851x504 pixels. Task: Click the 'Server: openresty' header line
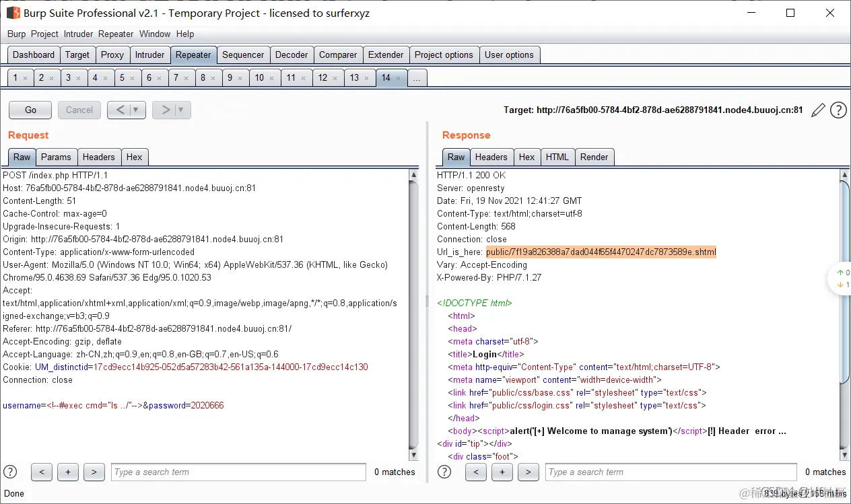pyautogui.click(x=471, y=188)
